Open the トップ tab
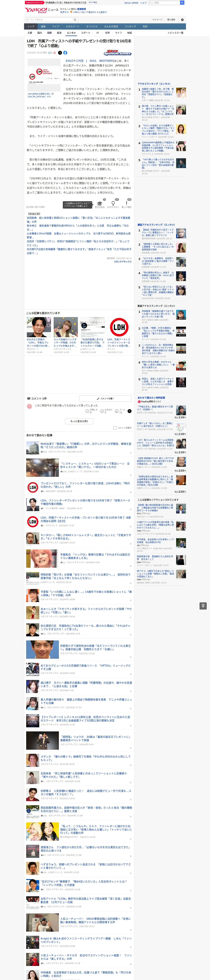210x980 pixels. pyautogui.click(x=31, y=27)
